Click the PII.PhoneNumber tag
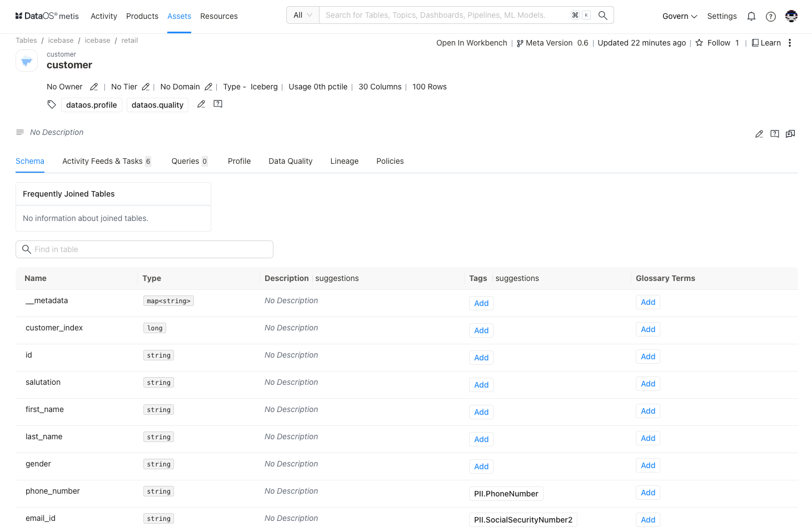 506,494
